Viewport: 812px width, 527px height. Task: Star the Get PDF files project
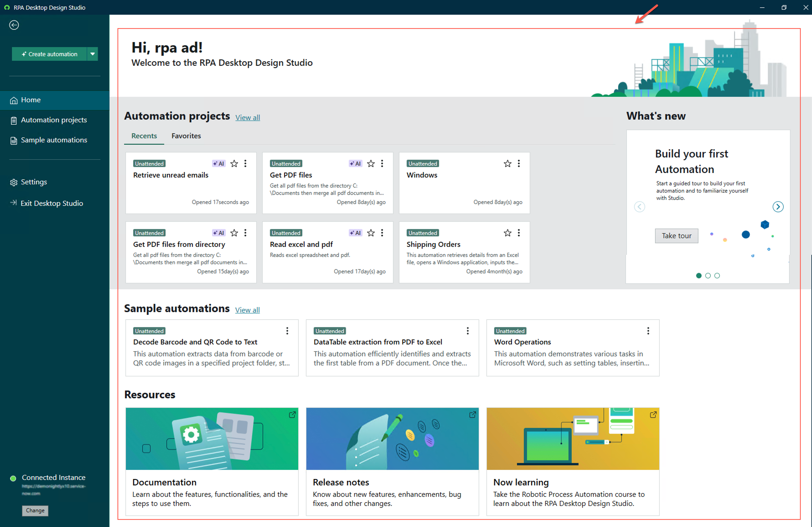(371, 164)
